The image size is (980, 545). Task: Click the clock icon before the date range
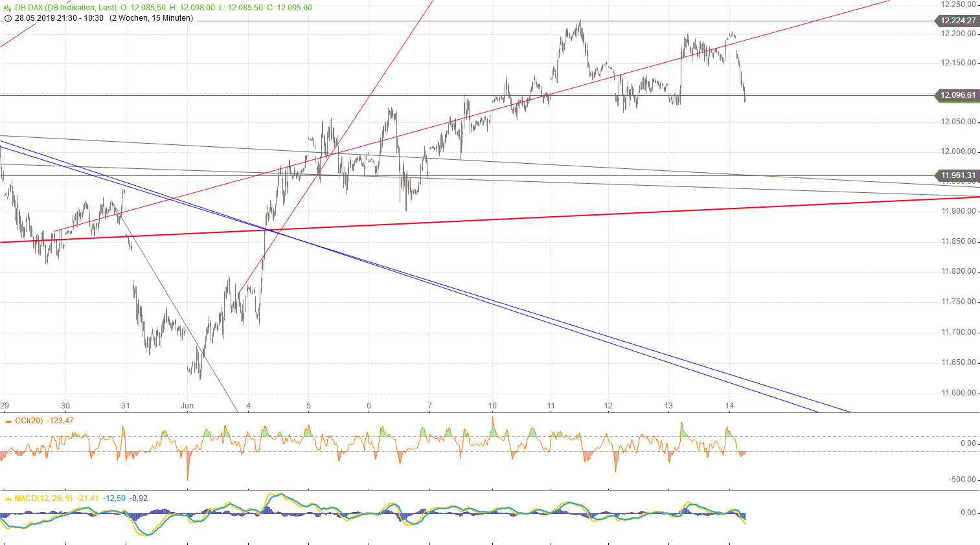pyautogui.click(x=8, y=18)
